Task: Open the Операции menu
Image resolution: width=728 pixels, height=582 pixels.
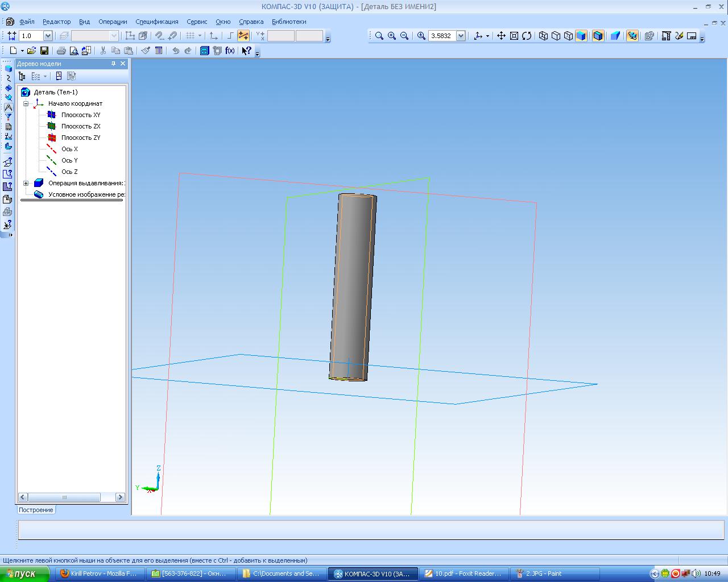Action: 113,22
